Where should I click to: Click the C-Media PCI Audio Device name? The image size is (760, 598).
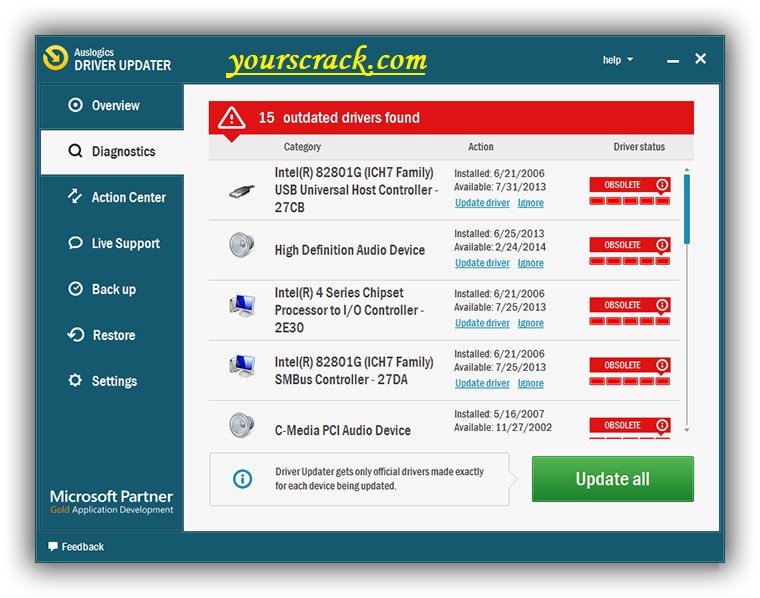tap(342, 430)
